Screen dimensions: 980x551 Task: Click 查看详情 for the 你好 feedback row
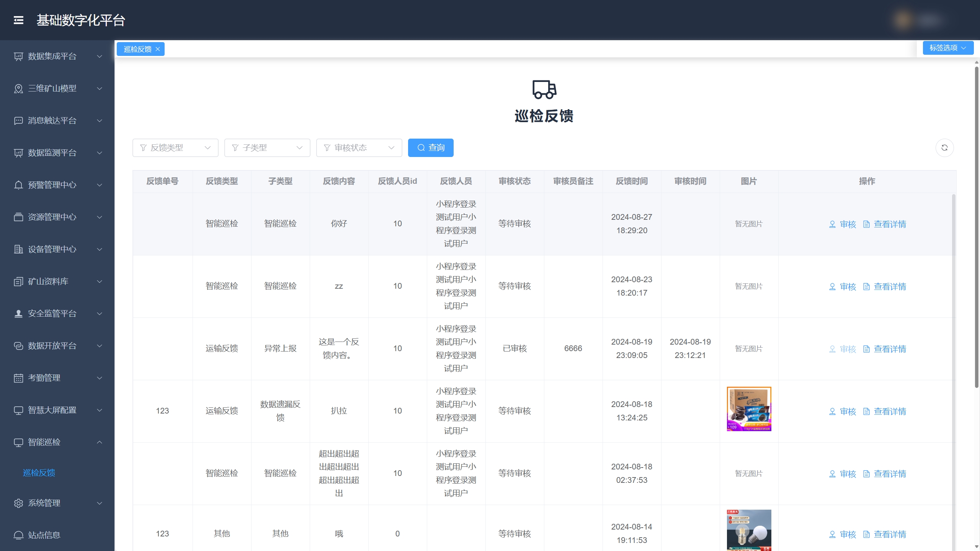885,224
